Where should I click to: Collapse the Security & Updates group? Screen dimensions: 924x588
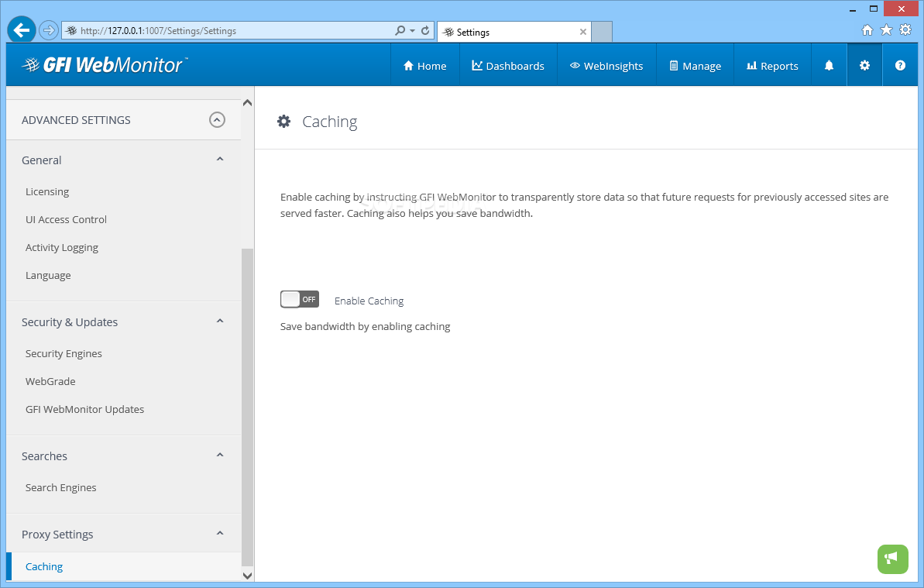220,321
